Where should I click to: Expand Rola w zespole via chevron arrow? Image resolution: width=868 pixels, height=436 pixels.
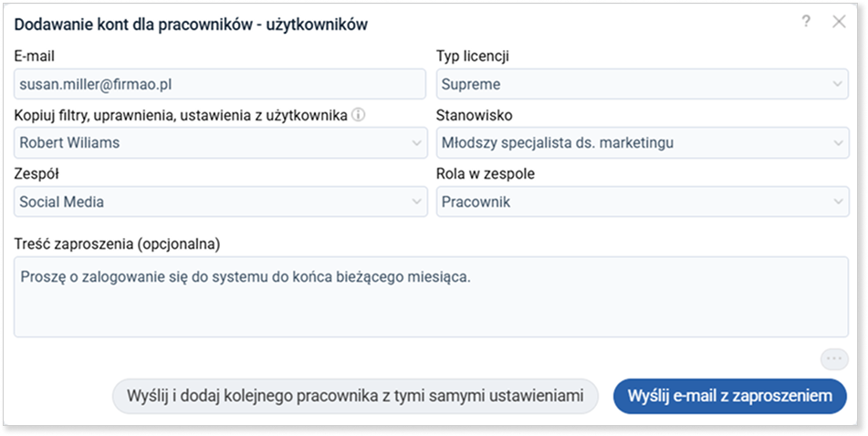[x=838, y=202]
